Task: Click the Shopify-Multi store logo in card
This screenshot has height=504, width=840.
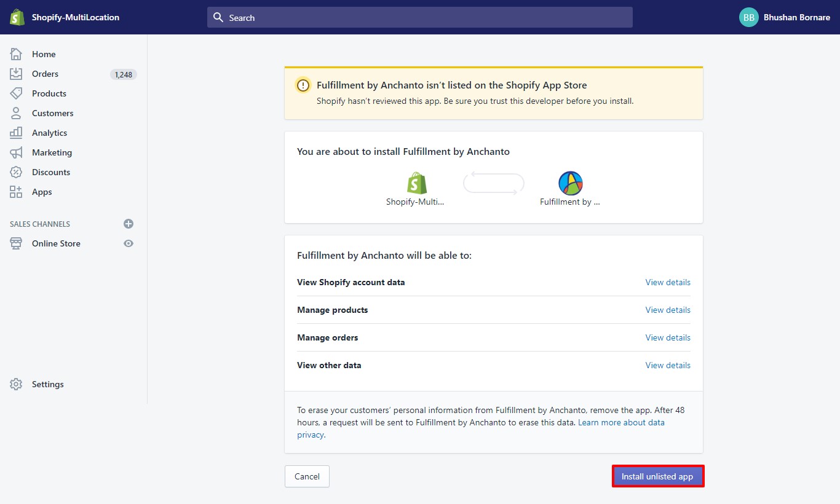Action: [416, 183]
